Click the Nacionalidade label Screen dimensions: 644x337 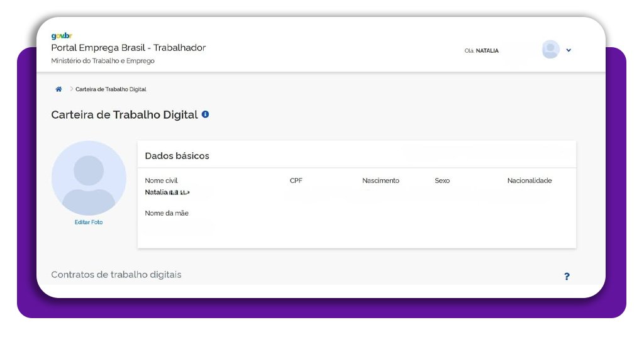tap(530, 180)
